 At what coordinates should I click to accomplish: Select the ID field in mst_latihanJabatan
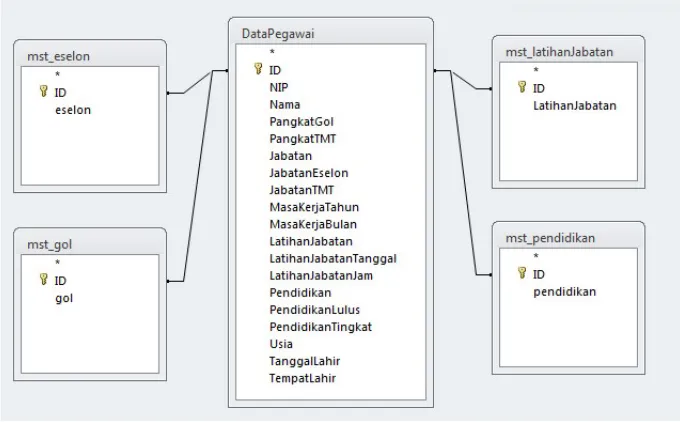(x=569, y=88)
